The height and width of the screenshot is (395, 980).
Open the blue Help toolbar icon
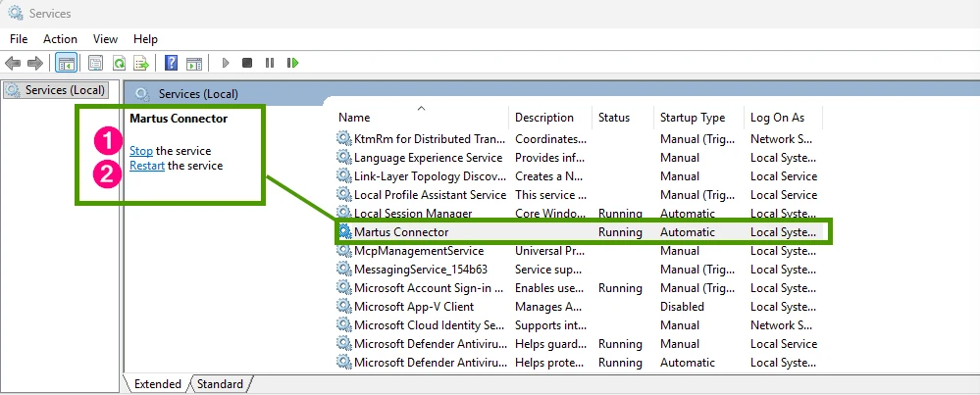point(172,63)
